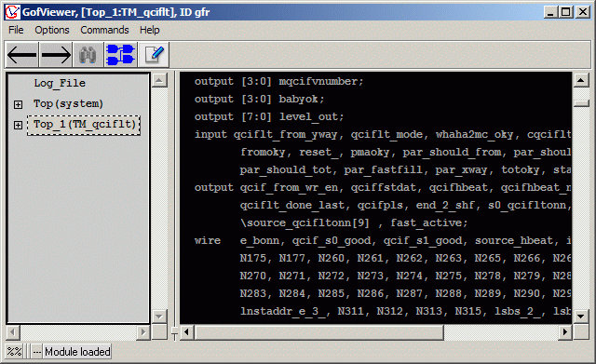Click 'source_hbeat' wire name
596x364 pixels.
point(514,240)
